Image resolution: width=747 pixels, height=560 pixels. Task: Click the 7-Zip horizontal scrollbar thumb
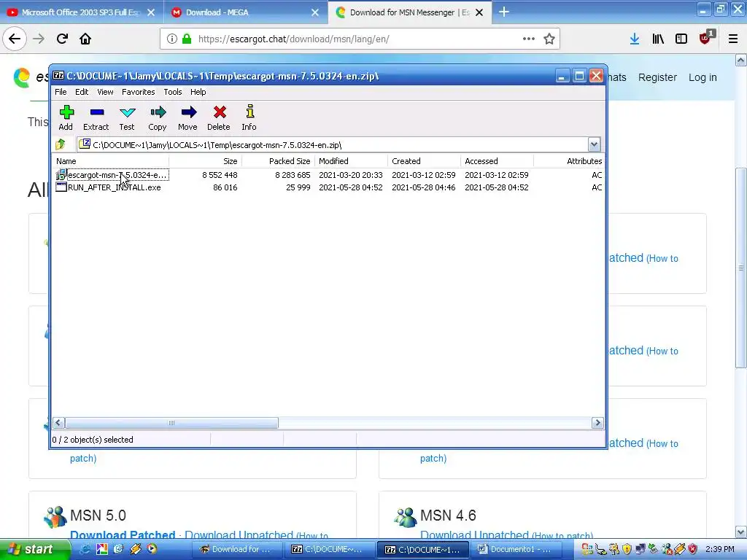171,423
